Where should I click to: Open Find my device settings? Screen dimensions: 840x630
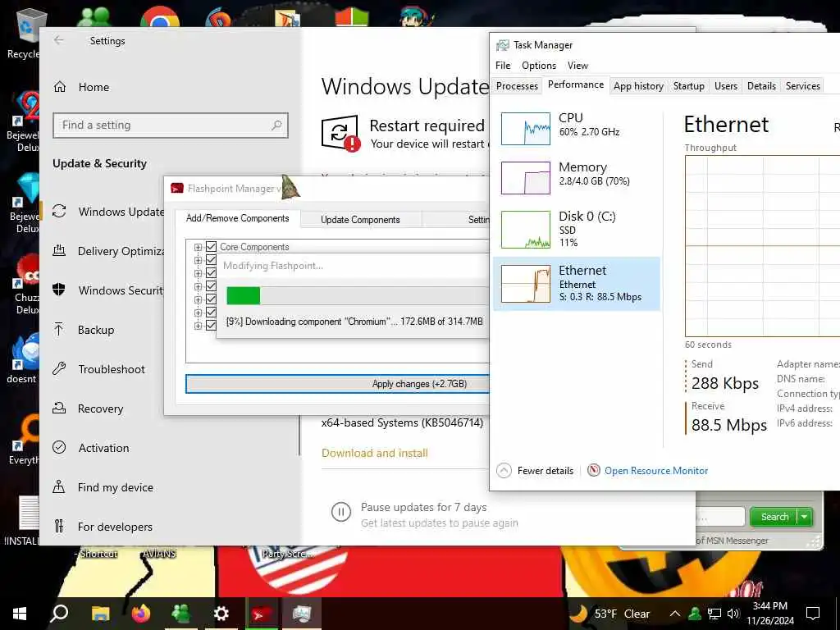pyautogui.click(x=103, y=487)
